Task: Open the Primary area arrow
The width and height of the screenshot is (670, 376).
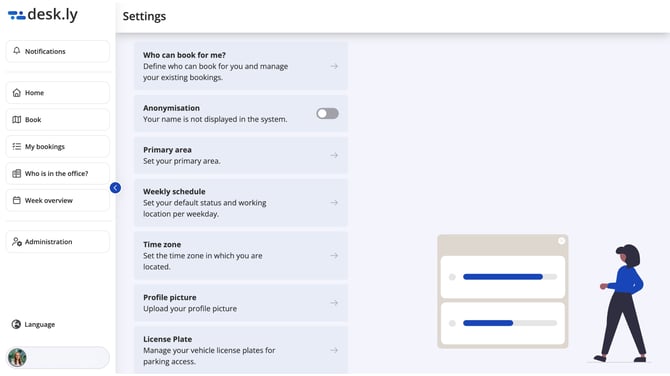Action: click(334, 155)
